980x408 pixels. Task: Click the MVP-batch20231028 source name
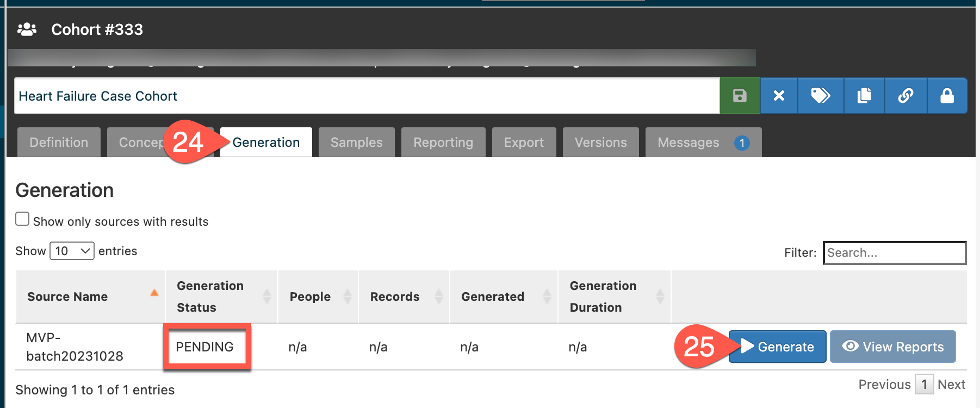(75, 347)
